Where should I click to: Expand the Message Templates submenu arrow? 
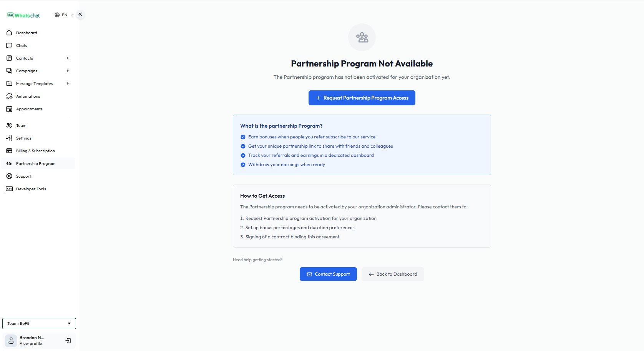(68, 83)
